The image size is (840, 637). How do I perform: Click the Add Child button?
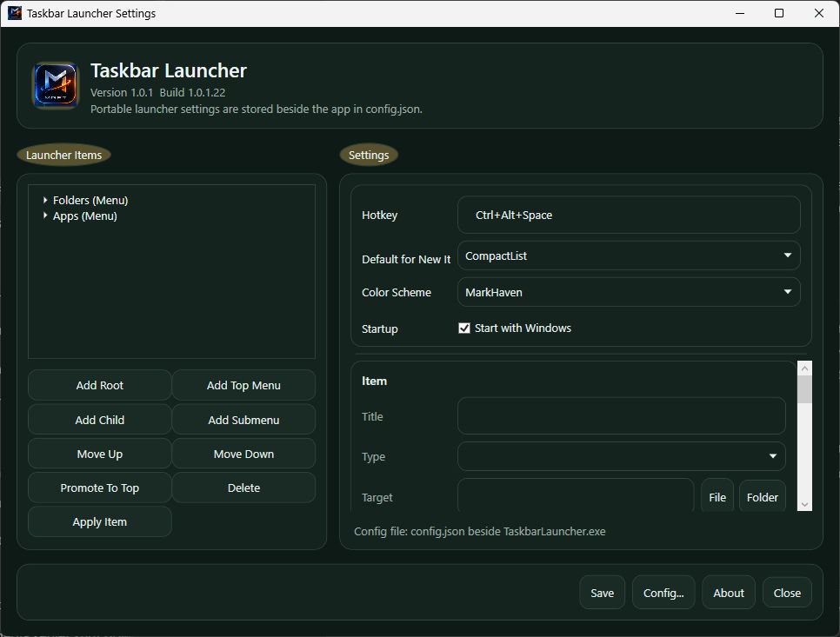pos(100,420)
